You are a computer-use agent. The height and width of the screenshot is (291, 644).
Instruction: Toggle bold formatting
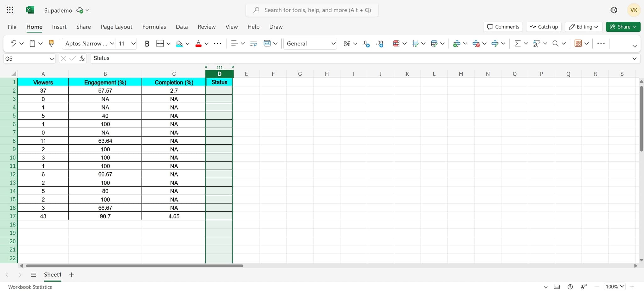click(147, 43)
